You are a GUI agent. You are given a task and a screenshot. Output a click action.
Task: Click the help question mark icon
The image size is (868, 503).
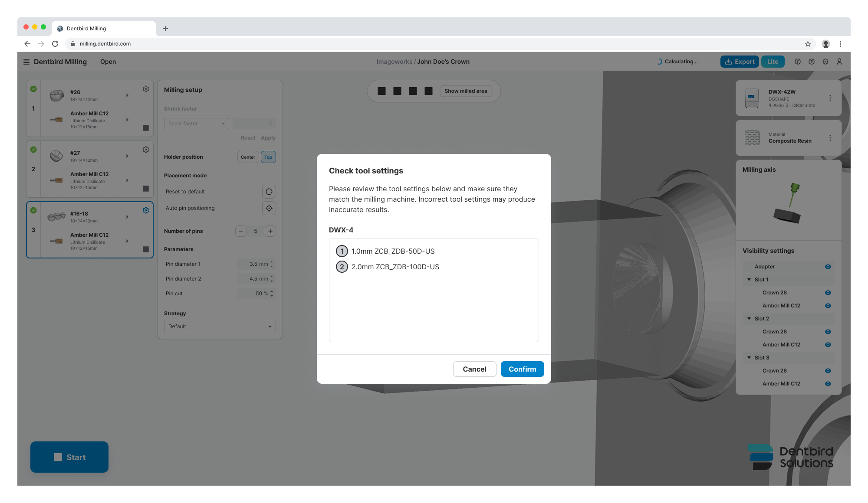[x=812, y=62]
